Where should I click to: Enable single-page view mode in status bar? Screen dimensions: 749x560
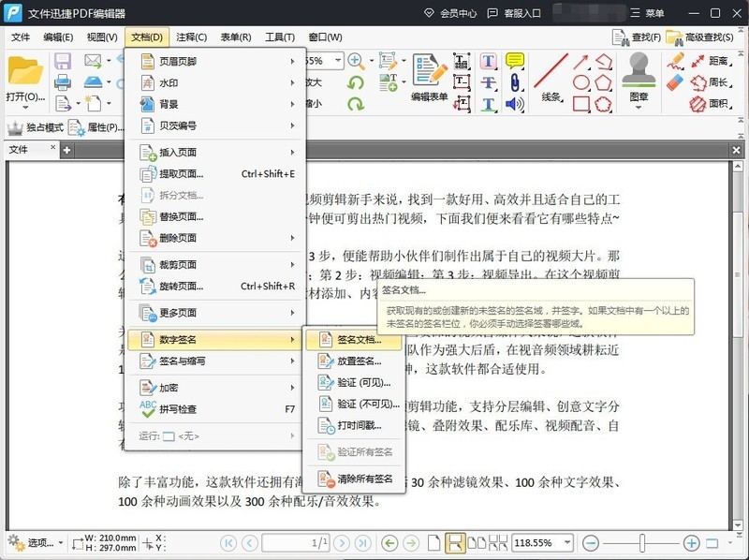point(433,541)
